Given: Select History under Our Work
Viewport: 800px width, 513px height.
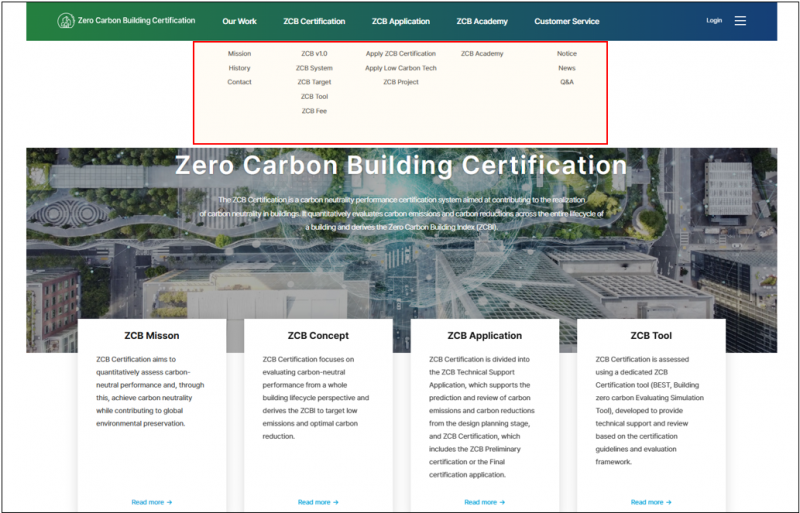Looking at the screenshot, I should click(x=239, y=68).
